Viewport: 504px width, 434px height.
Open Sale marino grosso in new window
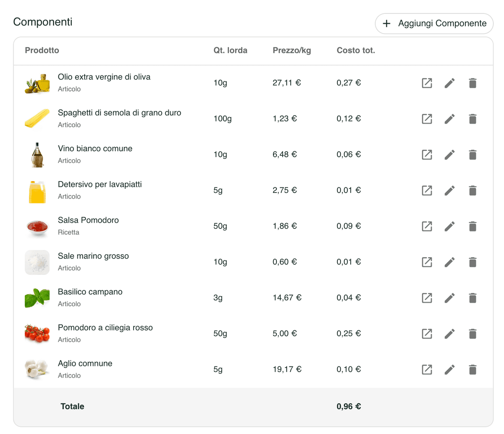(x=427, y=262)
